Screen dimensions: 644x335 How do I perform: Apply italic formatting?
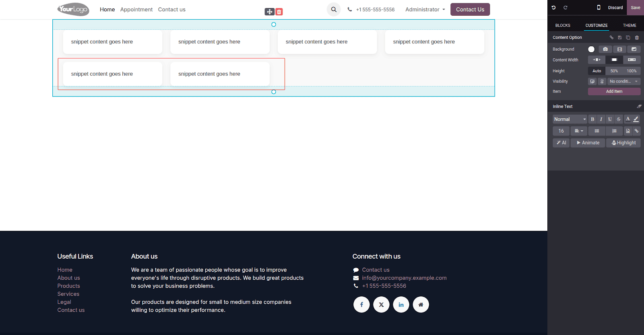[x=601, y=119]
